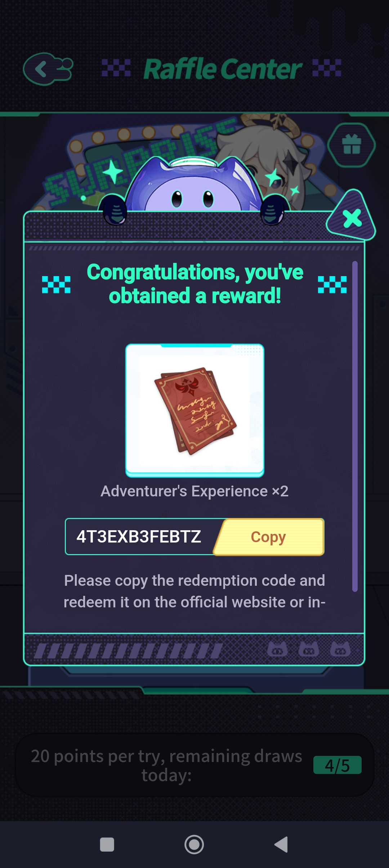Tap the Congratulations reward heading
The height and width of the screenshot is (868, 389).
(195, 284)
